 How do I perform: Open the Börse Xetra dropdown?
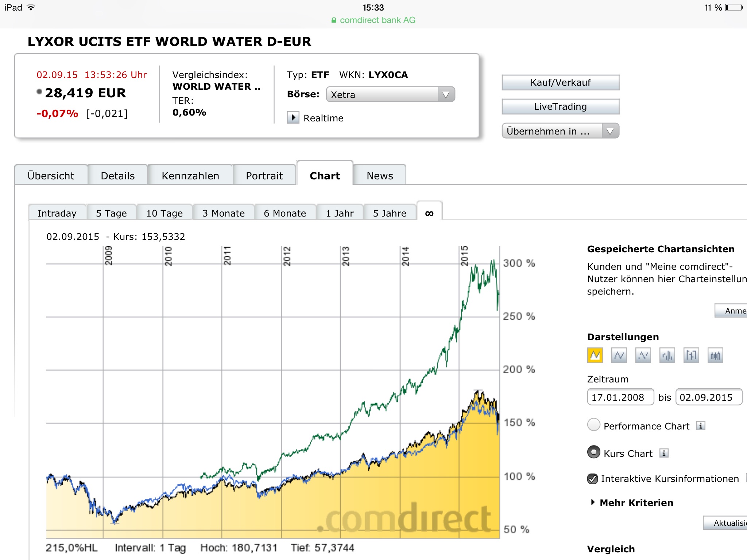tap(390, 95)
